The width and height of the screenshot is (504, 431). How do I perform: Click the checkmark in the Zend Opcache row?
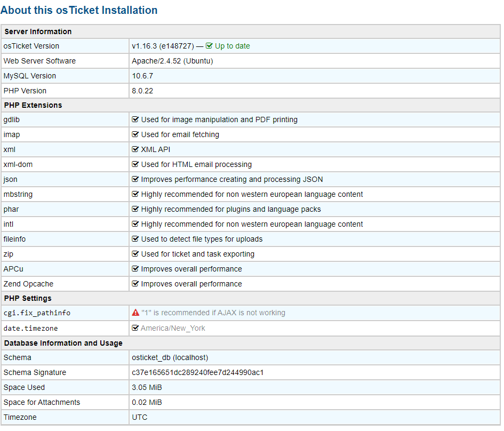pos(135,284)
